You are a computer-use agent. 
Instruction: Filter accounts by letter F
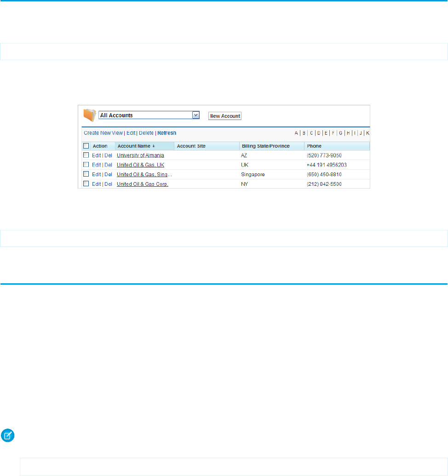(333, 133)
